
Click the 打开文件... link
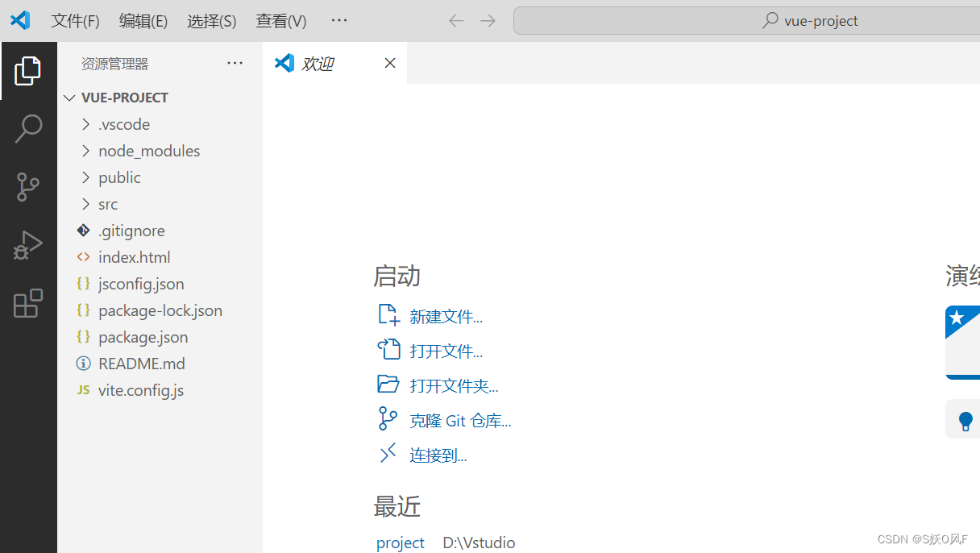446,351
